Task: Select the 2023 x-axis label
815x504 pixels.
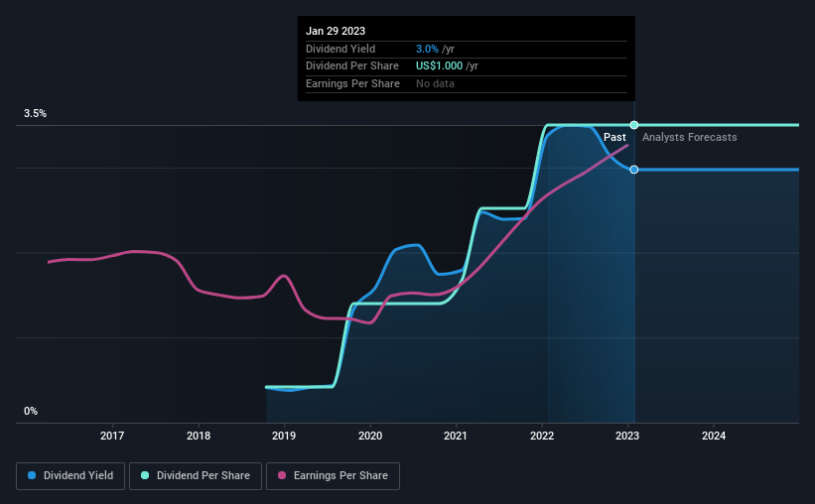Action: (x=627, y=436)
